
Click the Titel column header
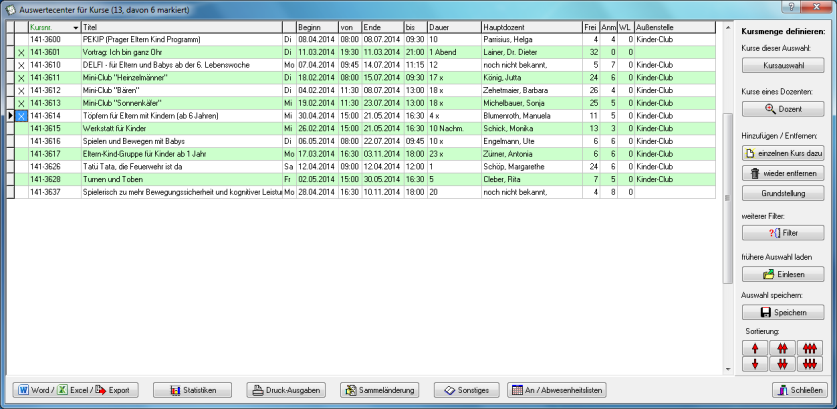tap(181, 27)
